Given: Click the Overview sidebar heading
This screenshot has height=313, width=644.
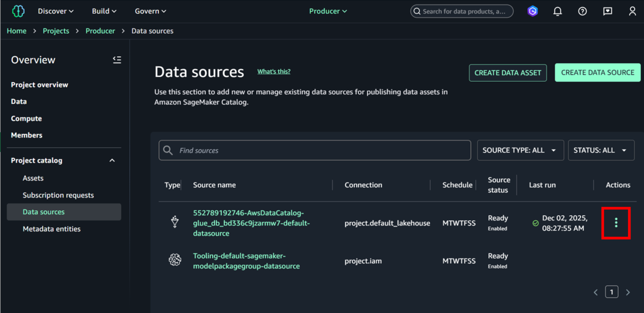Looking at the screenshot, I should (33, 60).
